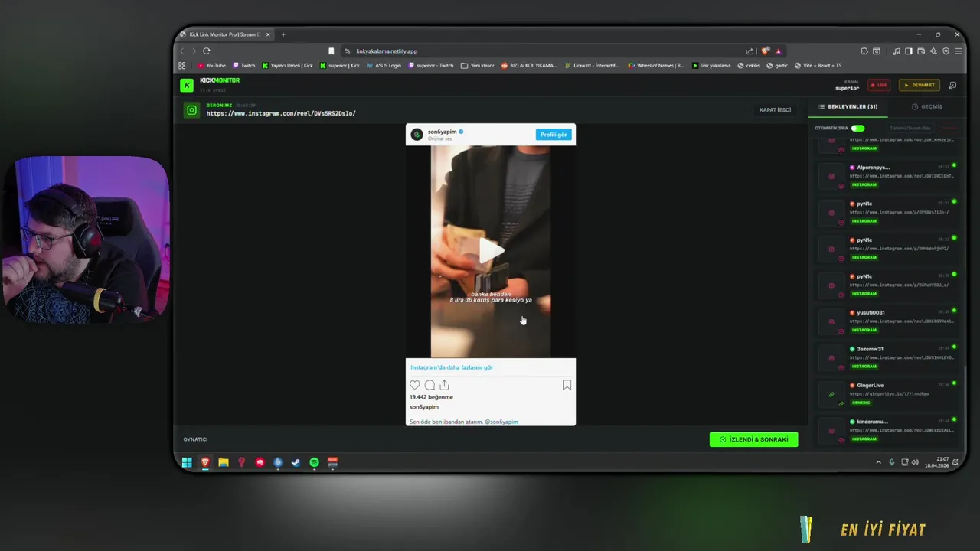Click Devam Et button
Viewport: 980px width, 551px height.
point(920,85)
